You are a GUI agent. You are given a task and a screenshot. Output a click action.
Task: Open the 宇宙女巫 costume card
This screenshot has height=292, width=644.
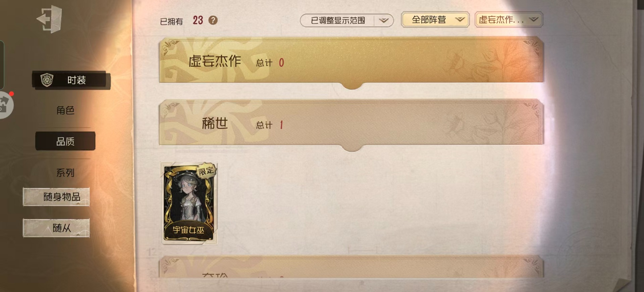[x=189, y=203]
